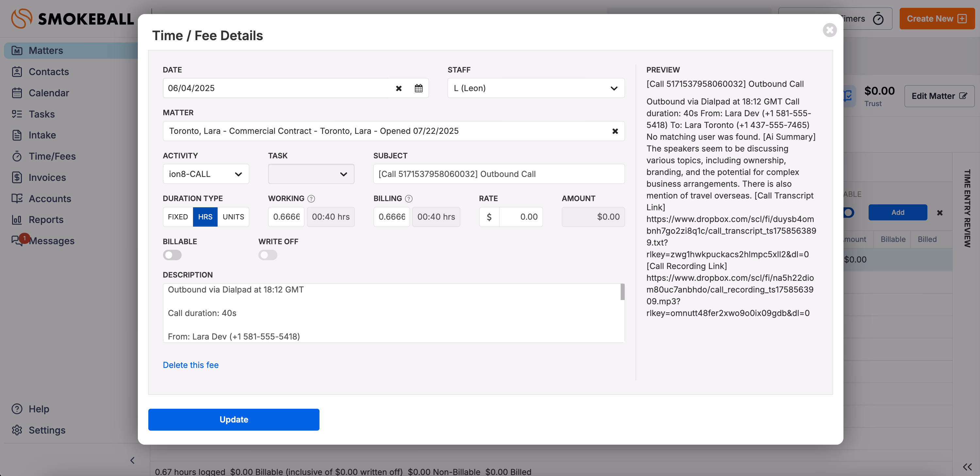Viewport: 980px width, 476px height.
Task: Click the Billing hours help icon
Action: [x=409, y=198]
